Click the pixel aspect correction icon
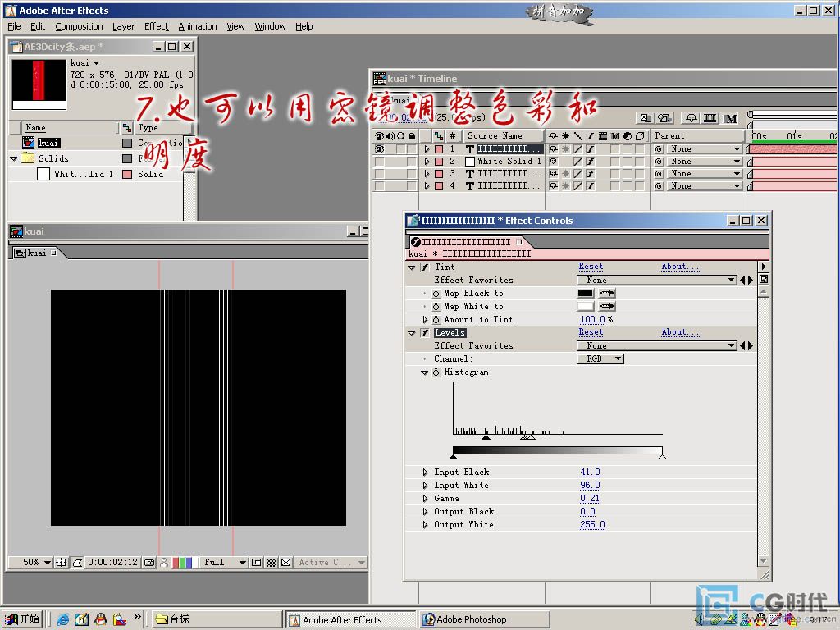The height and width of the screenshot is (630, 840). [286, 563]
